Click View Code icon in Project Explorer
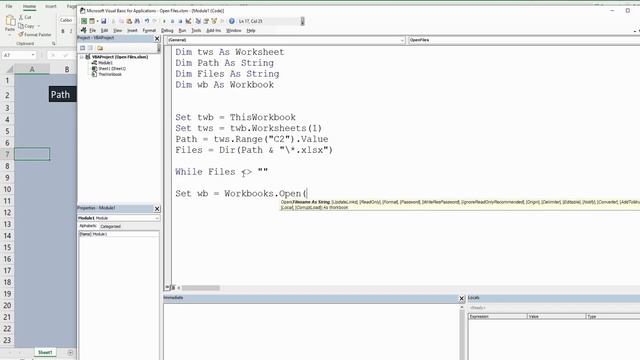 coord(82,48)
